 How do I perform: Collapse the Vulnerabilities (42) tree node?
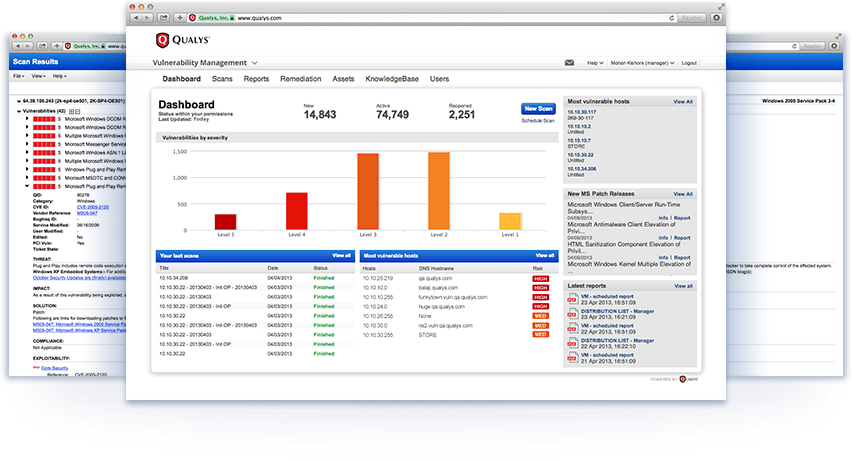(x=19, y=111)
